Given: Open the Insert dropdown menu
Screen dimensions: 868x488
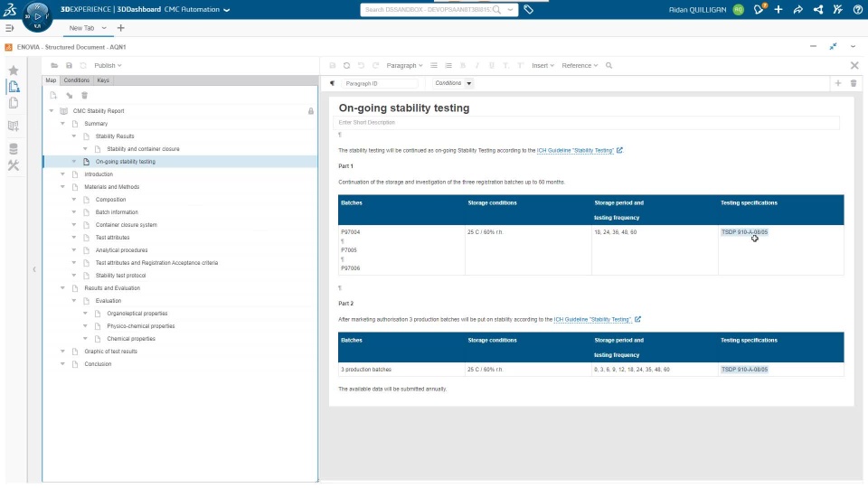Looking at the screenshot, I should [542, 65].
